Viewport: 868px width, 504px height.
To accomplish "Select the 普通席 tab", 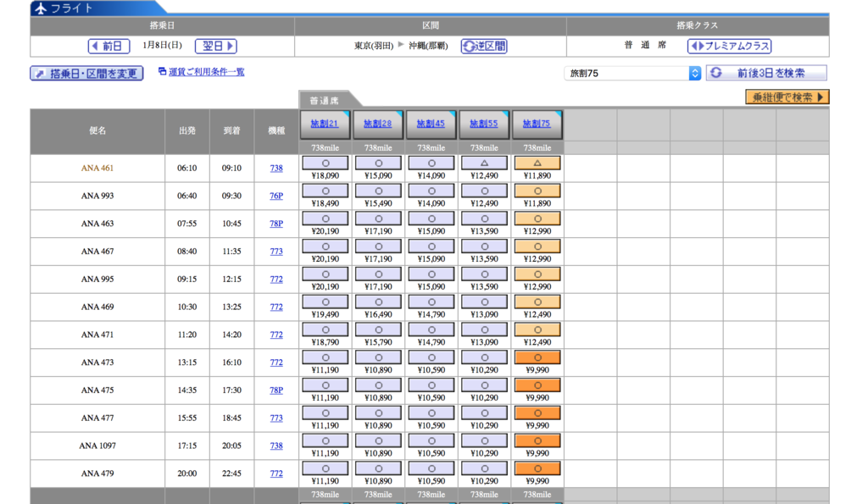I will click(325, 100).
